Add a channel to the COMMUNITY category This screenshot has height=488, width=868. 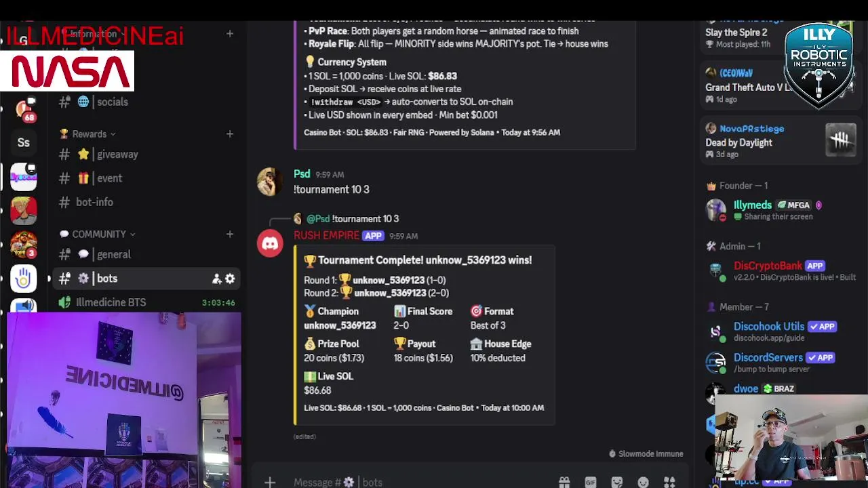pos(229,234)
